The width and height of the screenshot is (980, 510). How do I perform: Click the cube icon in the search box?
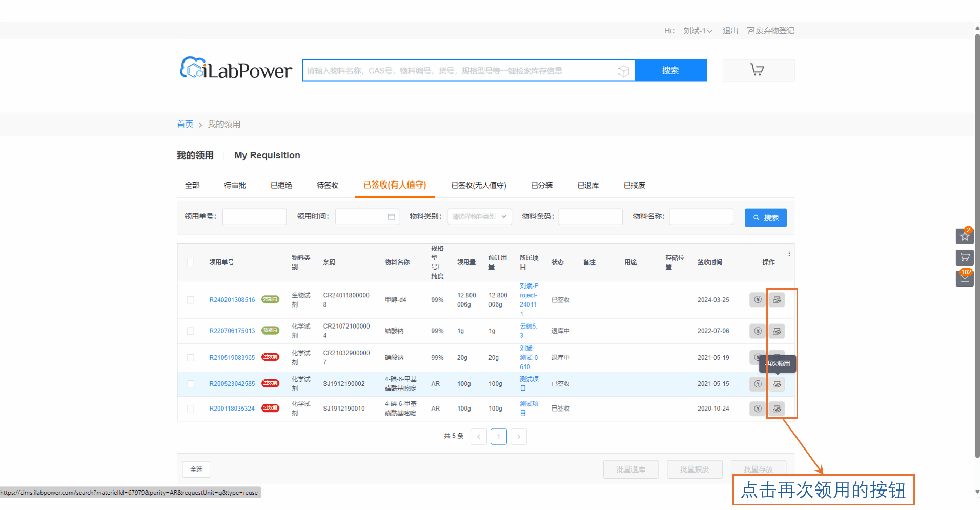(x=623, y=71)
